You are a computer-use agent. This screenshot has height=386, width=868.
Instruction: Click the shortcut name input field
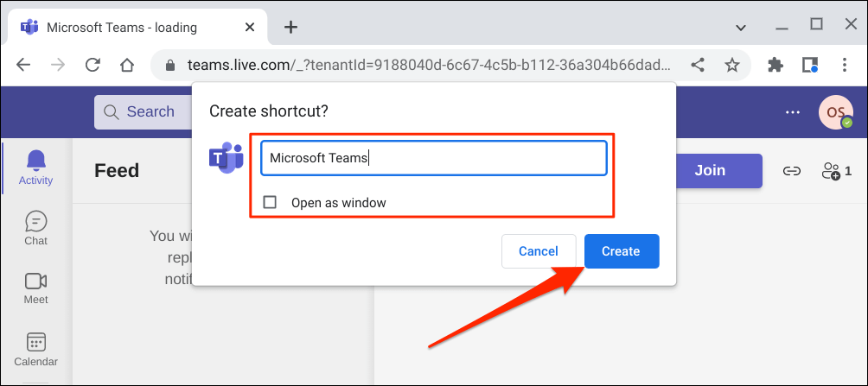click(x=433, y=158)
